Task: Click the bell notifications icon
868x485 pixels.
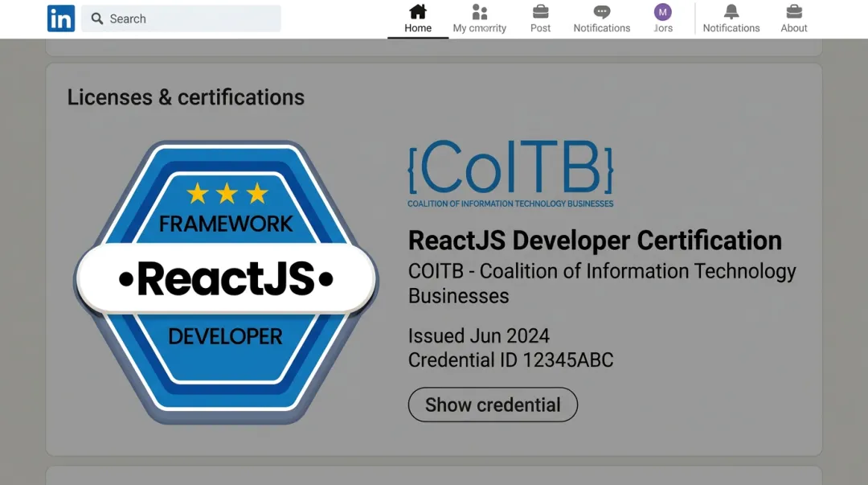Action: coord(731,11)
